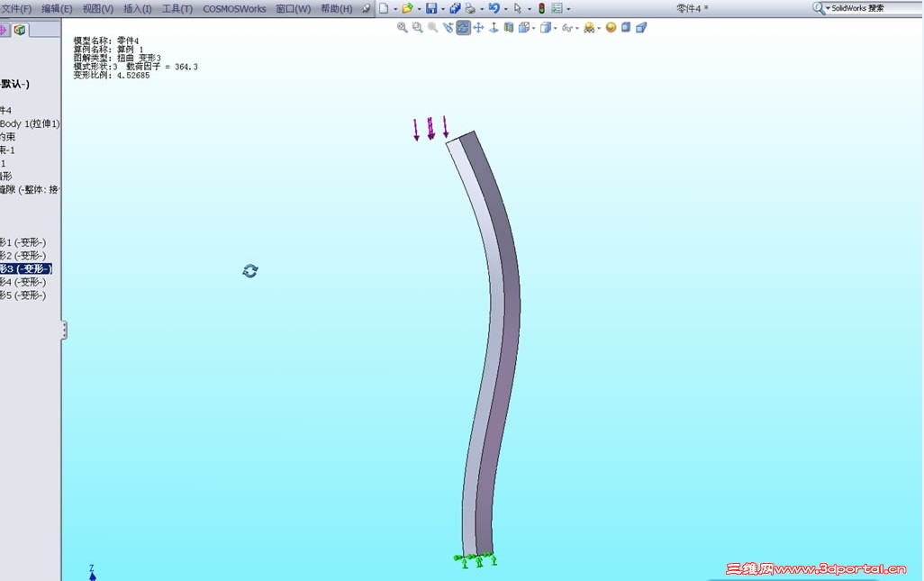Expand the Save dropdown arrow
The image size is (924, 581).
(x=443, y=9)
